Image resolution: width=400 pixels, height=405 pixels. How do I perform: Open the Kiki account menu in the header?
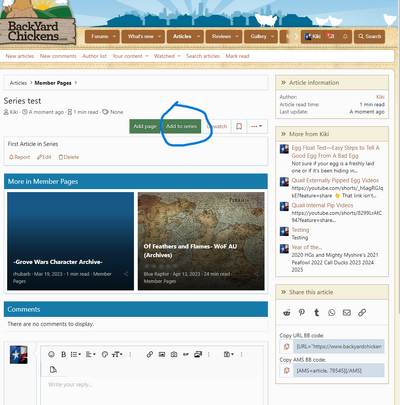pyautogui.click(x=313, y=36)
